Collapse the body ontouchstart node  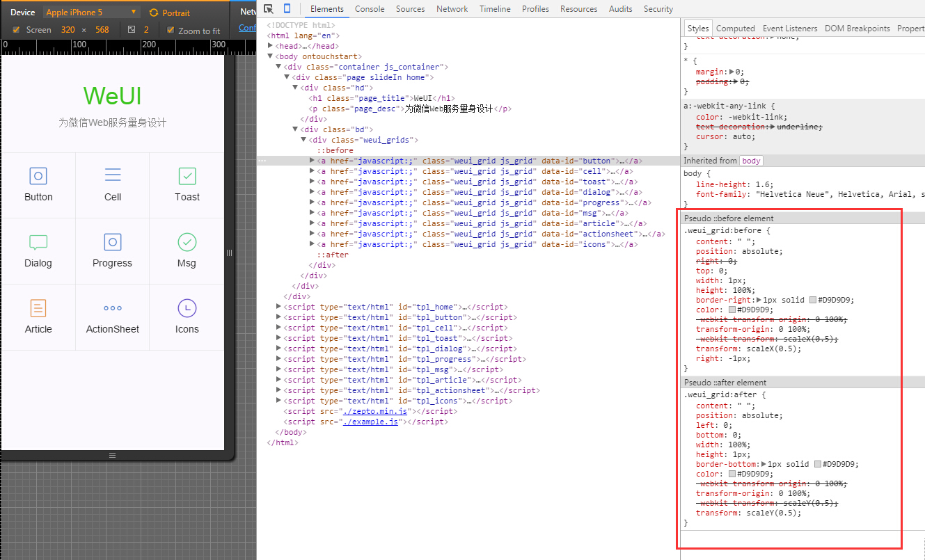(x=271, y=56)
